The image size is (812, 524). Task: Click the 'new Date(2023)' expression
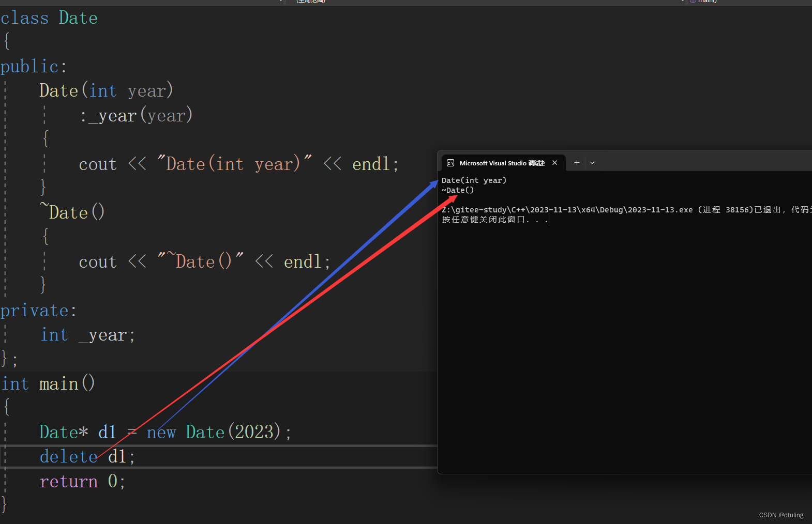point(214,432)
